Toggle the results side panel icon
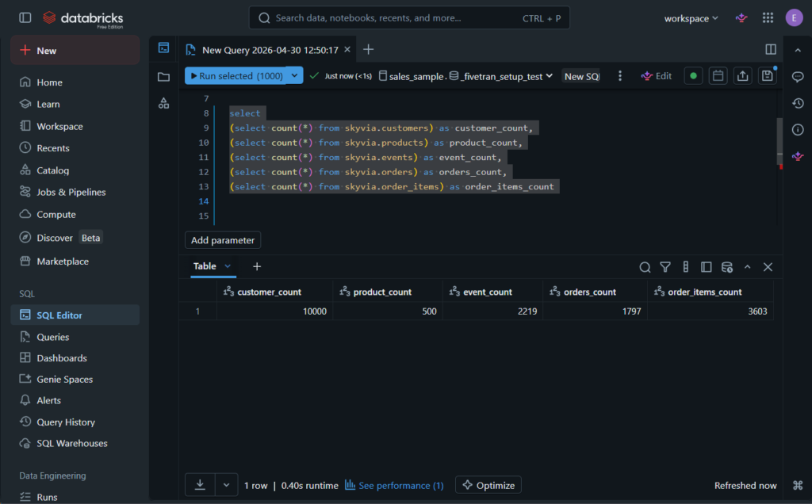 coord(706,267)
